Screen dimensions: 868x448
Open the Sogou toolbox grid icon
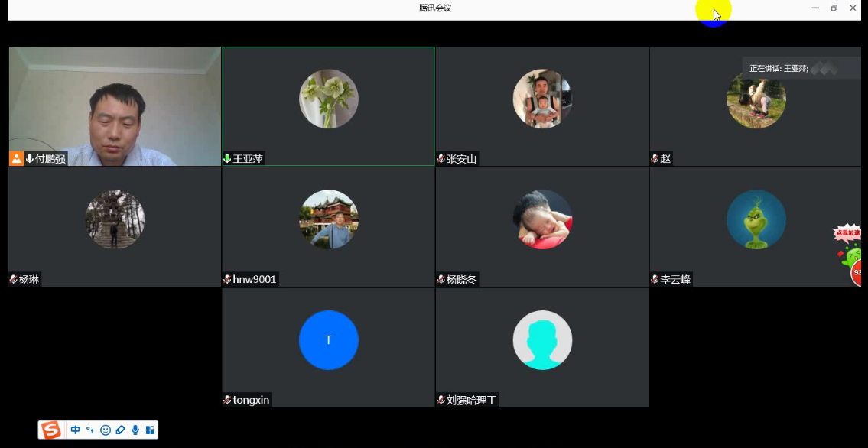point(150,430)
